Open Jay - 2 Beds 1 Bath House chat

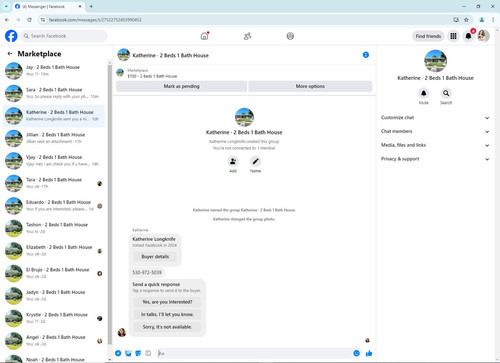54,71
